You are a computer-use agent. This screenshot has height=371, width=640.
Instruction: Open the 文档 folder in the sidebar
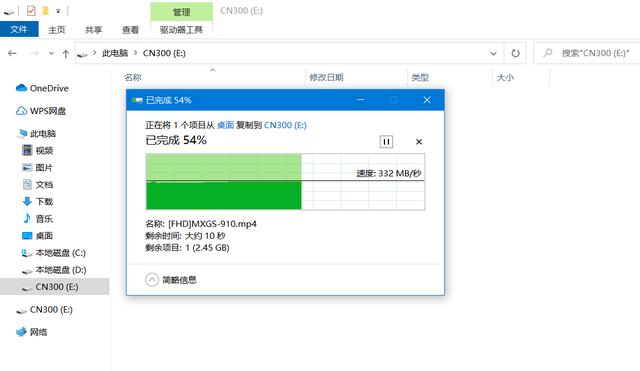click(x=44, y=184)
